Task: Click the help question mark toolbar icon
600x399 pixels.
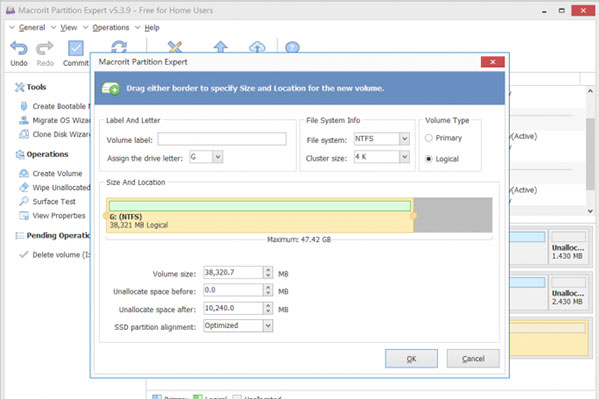Action: pyautogui.click(x=292, y=47)
